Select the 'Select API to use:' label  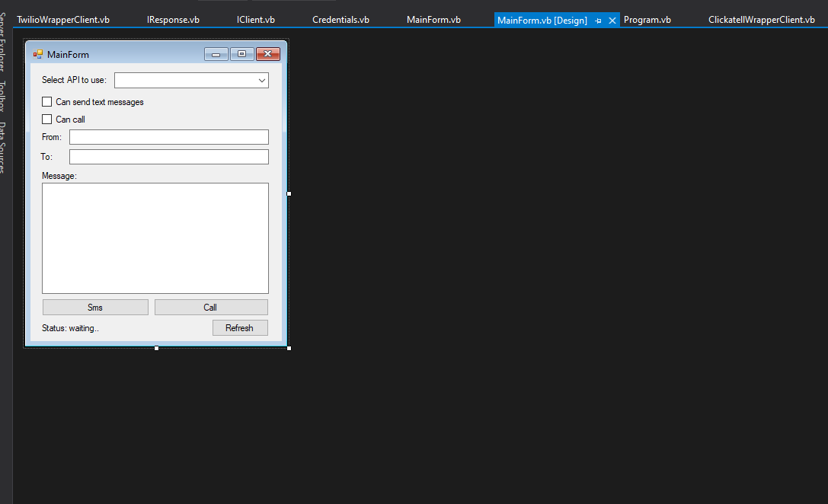point(74,80)
